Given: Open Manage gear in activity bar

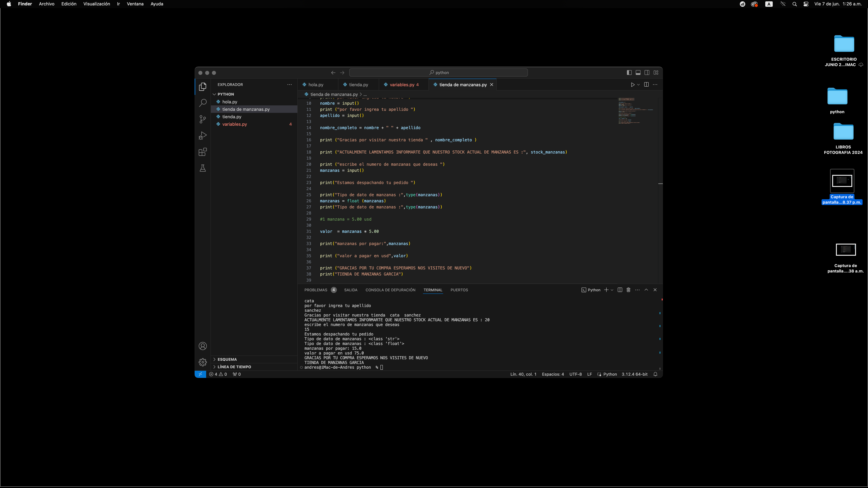Looking at the screenshot, I should (203, 362).
